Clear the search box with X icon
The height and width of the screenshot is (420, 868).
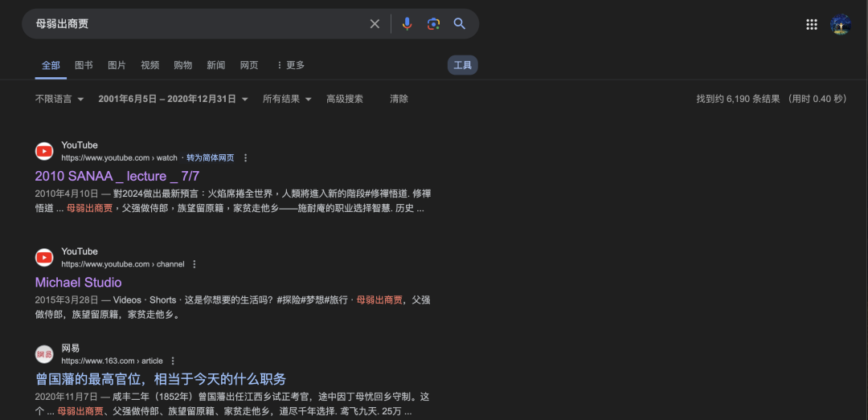(375, 24)
